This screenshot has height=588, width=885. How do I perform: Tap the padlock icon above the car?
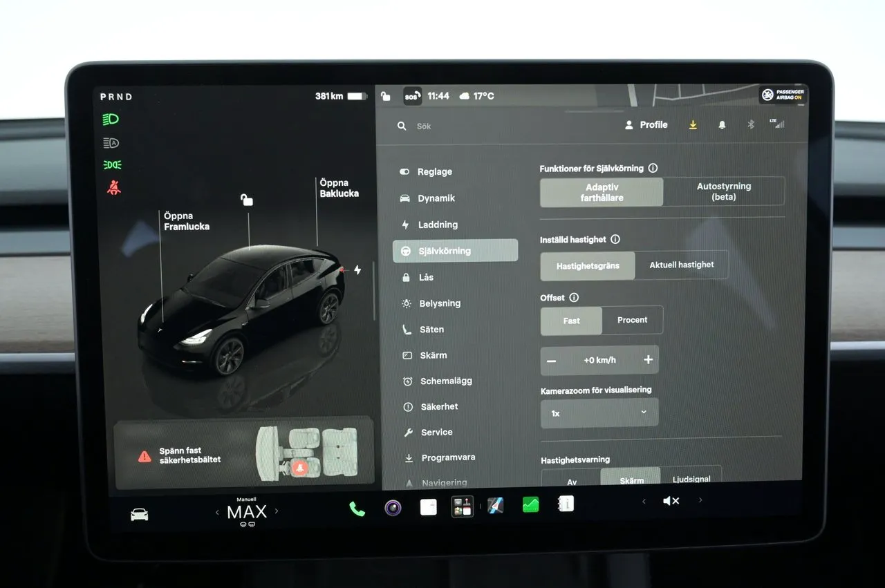247,200
